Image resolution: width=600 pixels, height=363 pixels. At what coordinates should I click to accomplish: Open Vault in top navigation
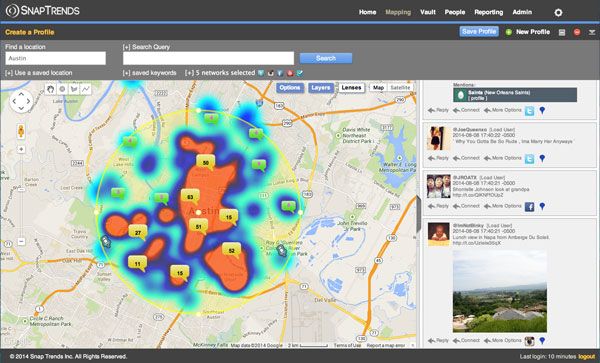tap(428, 12)
